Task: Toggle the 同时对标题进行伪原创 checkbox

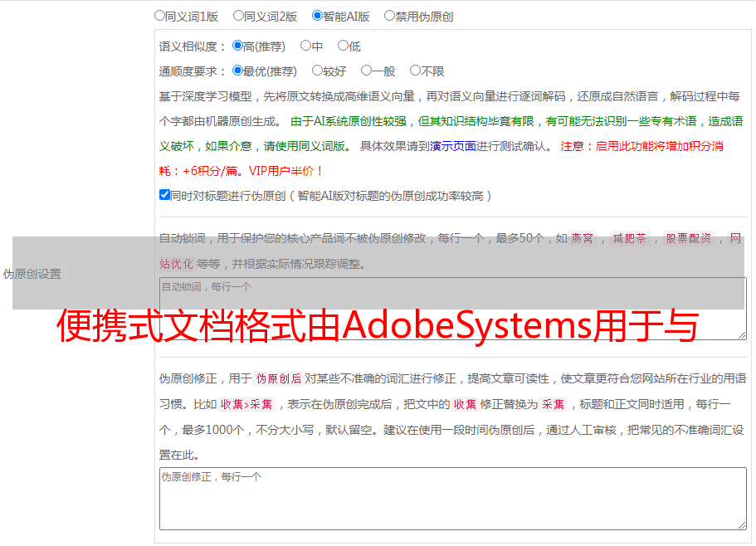Action: (164, 195)
